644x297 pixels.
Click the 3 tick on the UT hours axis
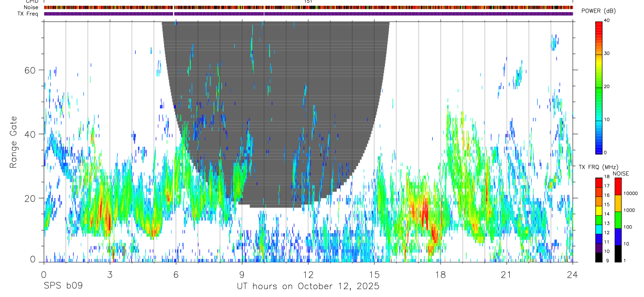pyautogui.click(x=110, y=274)
